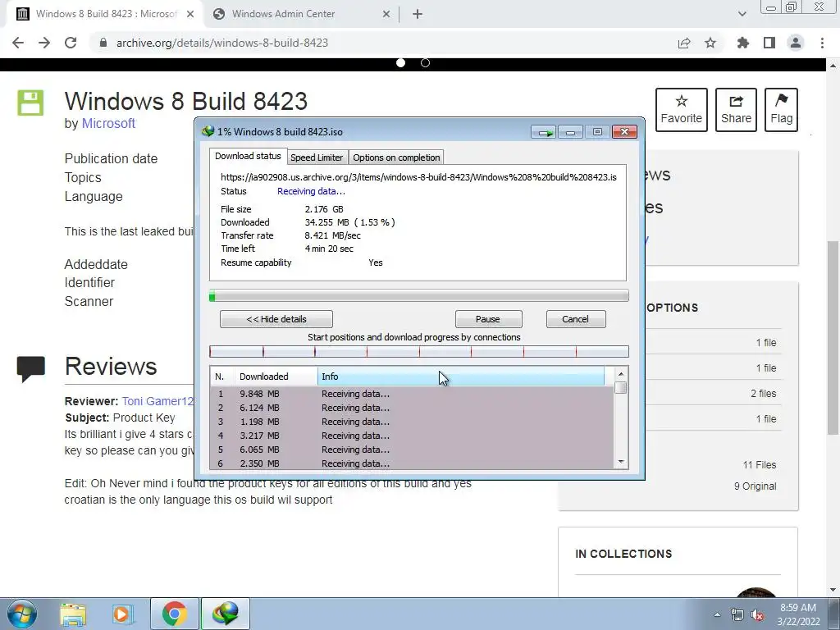
Task: Toggle the Chrome side panel icon
Action: click(769, 43)
